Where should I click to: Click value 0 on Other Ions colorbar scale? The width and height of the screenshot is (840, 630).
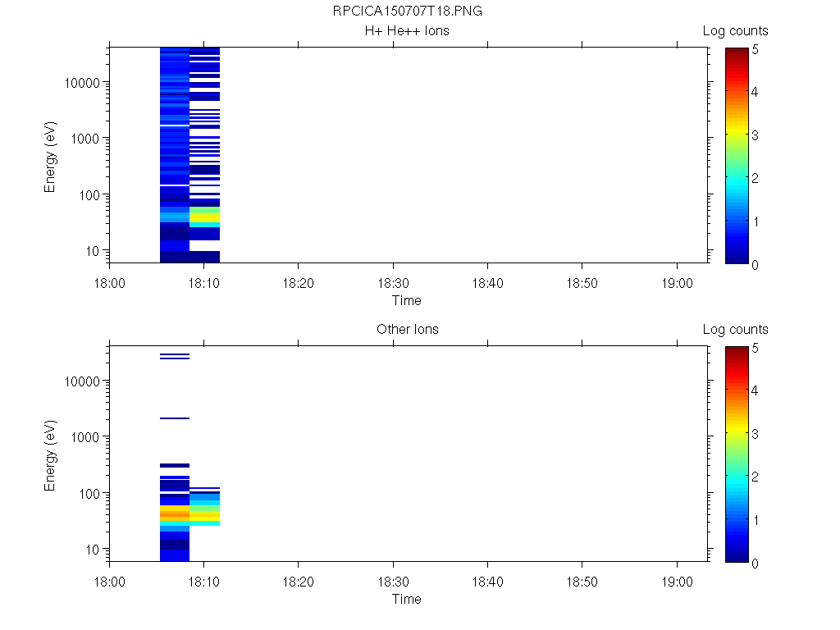pos(755,563)
